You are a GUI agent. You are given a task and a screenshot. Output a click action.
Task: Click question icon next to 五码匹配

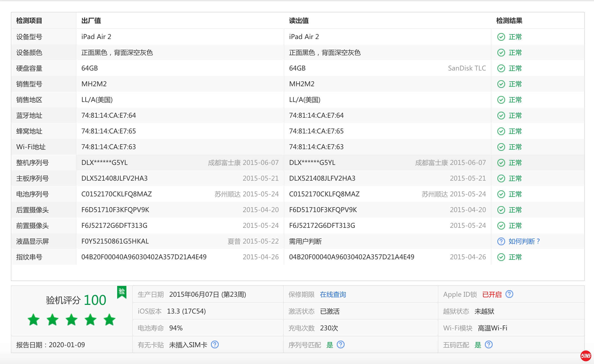click(x=489, y=344)
